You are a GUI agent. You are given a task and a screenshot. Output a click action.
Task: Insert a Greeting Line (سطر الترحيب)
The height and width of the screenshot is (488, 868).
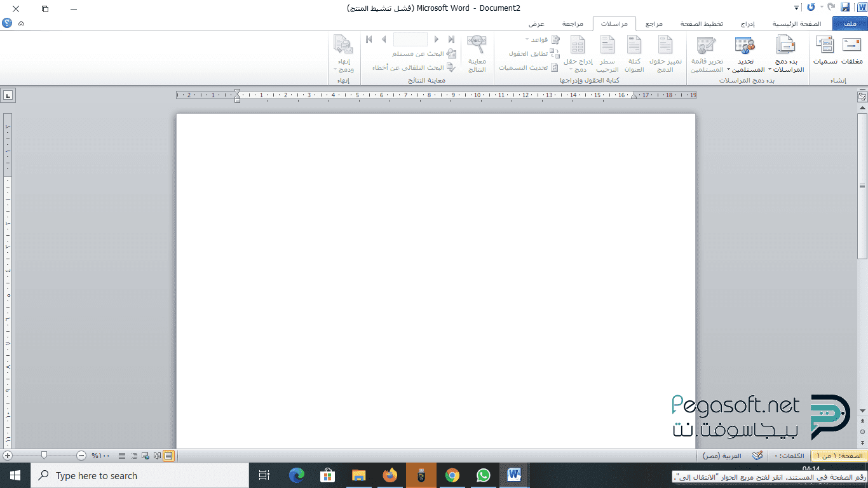coord(607,54)
